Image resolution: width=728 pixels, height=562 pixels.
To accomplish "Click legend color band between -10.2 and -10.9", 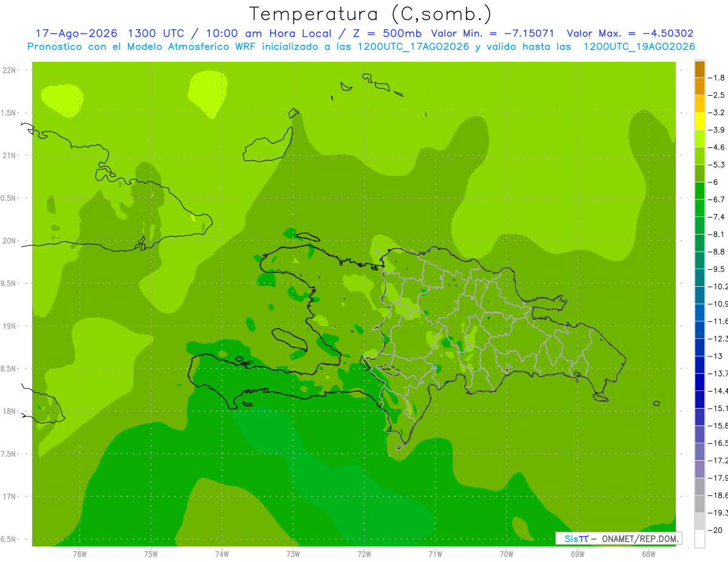I will pos(699,295).
